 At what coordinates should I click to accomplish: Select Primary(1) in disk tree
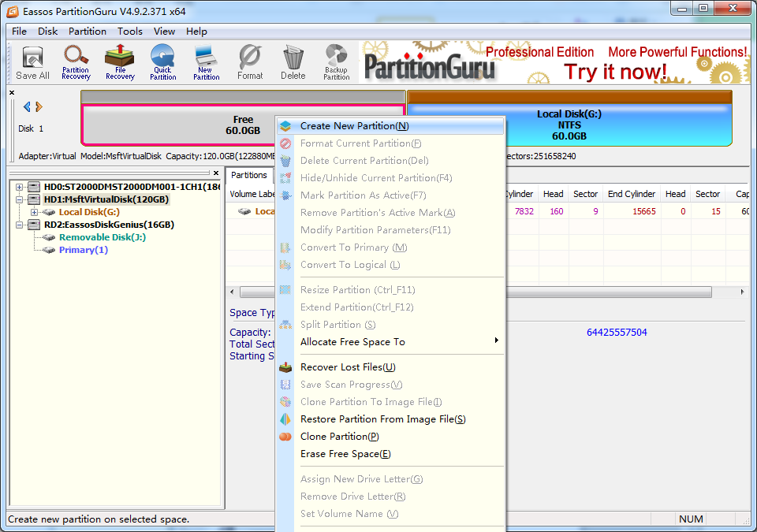click(84, 250)
